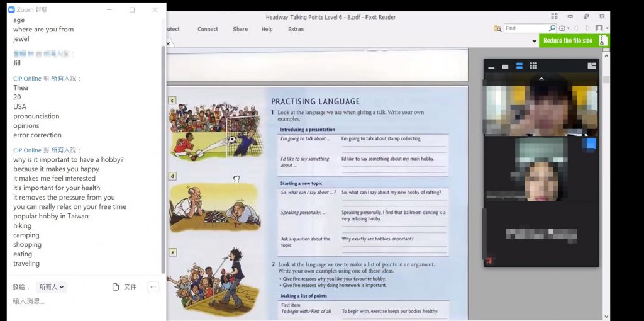Switch video panel to gallery grid view
This screenshot has width=644, height=321.
pos(533,65)
